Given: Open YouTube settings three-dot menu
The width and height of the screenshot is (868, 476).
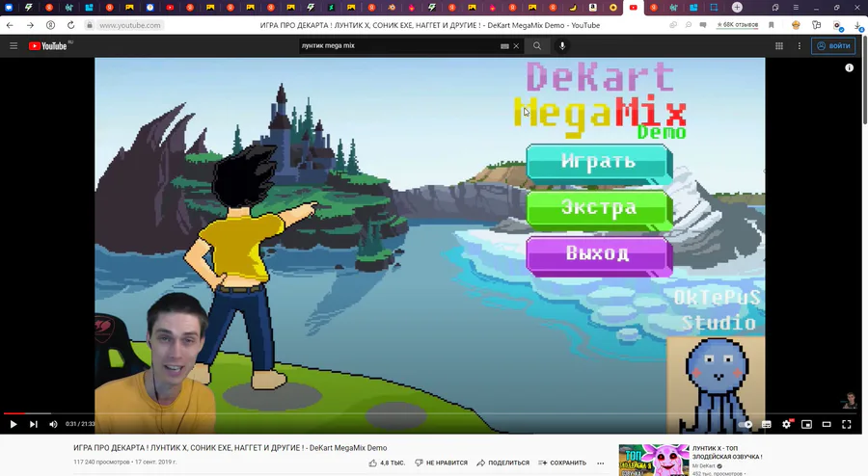Looking at the screenshot, I should pos(799,46).
